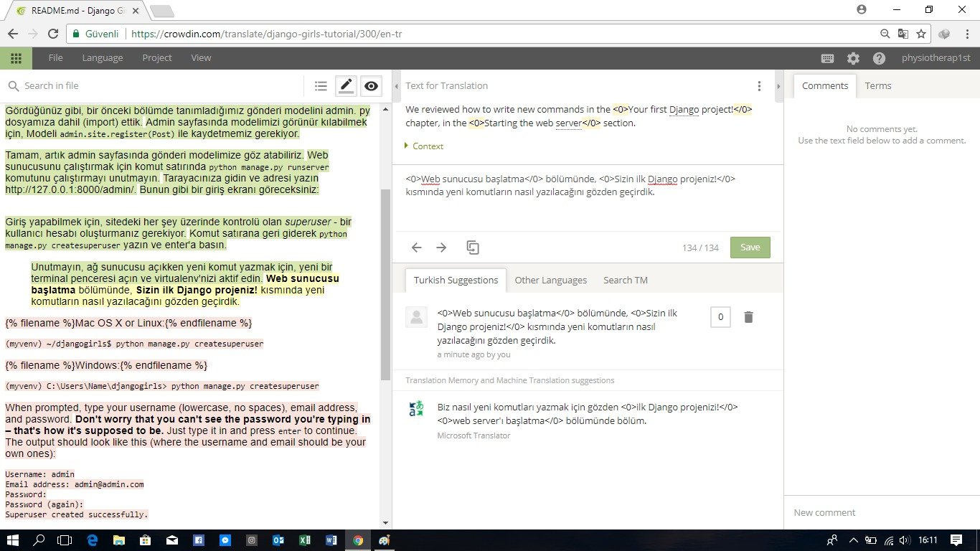
Task: Click the 'Tamam, artık admin sayfasında' paragraph
Action: (167, 172)
